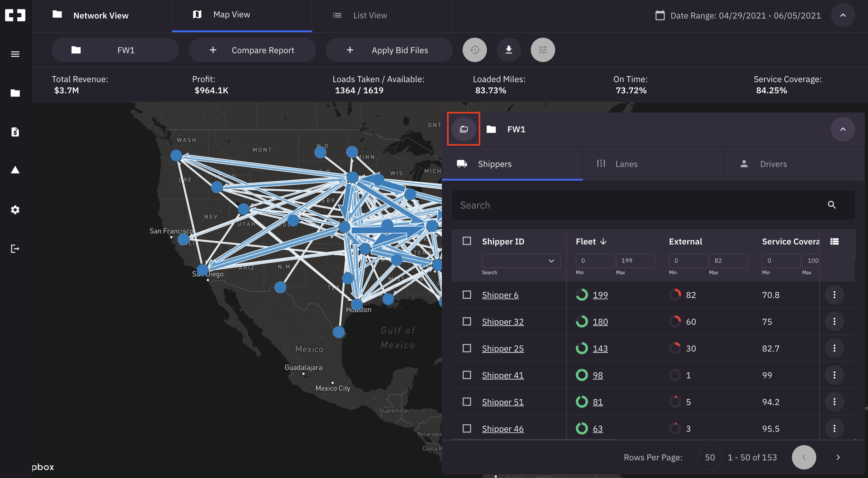
Task: Click Shipper 41's fleet progress ring
Action: coord(582,375)
